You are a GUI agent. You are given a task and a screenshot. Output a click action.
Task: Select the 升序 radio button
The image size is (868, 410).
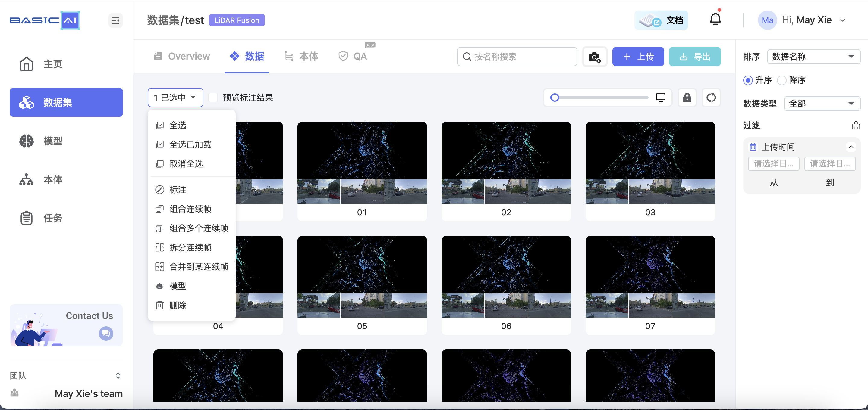click(748, 80)
